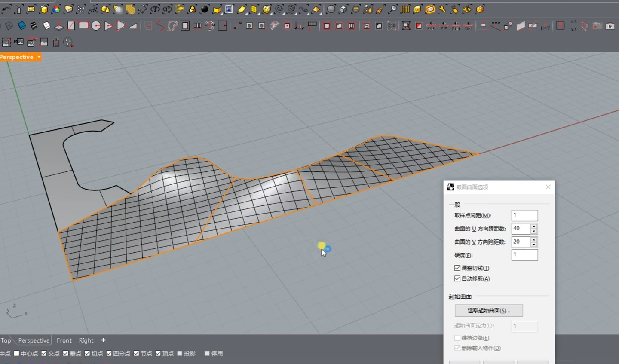Increase U direction span count
The image size is (619, 364).
point(534,226)
